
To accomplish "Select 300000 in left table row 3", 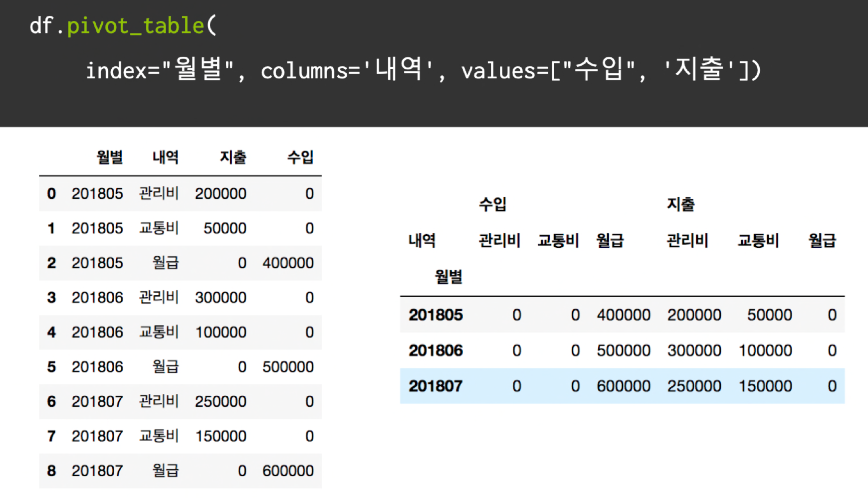I will [x=220, y=298].
